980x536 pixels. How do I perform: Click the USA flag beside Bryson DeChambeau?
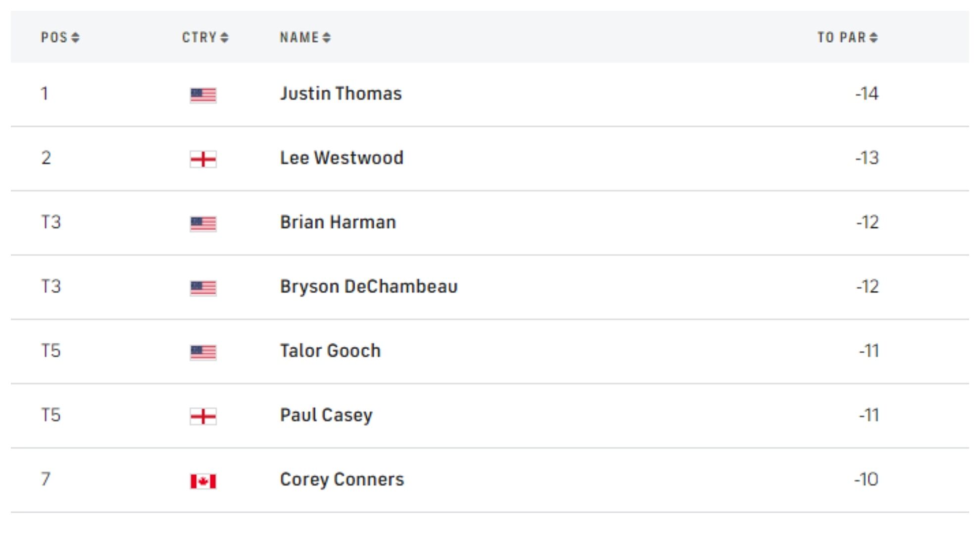[x=203, y=288]
